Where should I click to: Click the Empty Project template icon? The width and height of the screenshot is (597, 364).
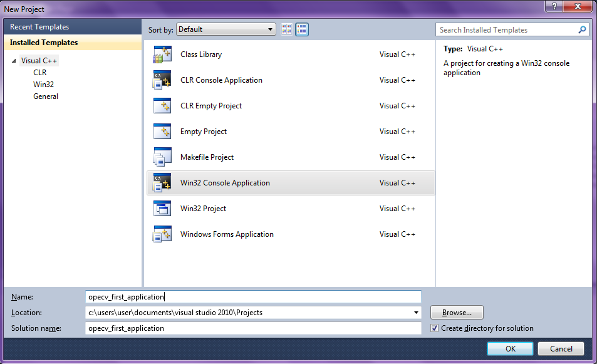[x=162, y=132]
